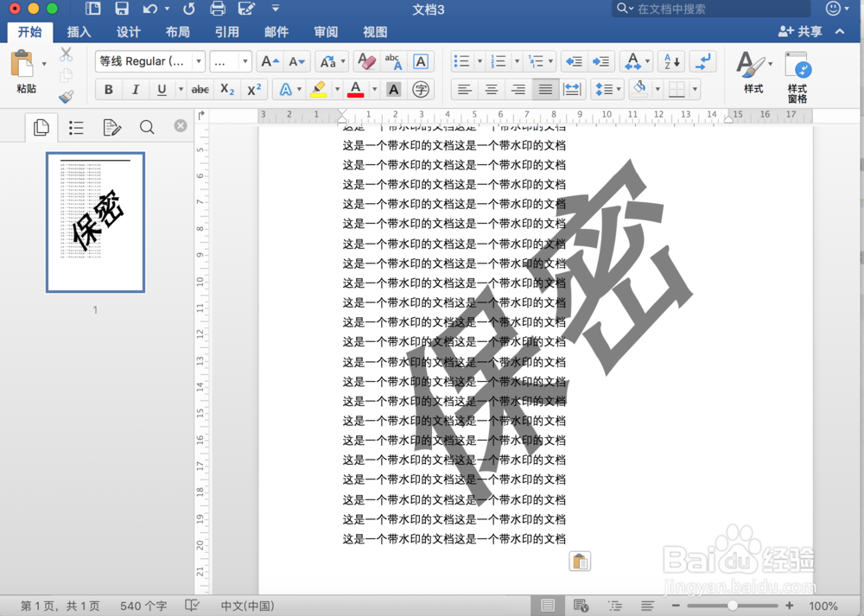Expand the Styles 样式 gallery
The image size is (864, 616).
[x=753, y=72]
